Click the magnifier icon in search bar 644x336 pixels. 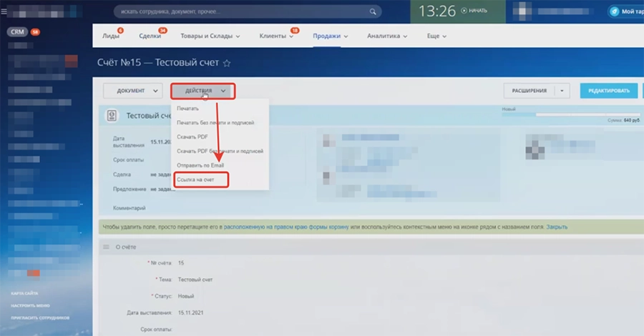(x=373, y=11)
